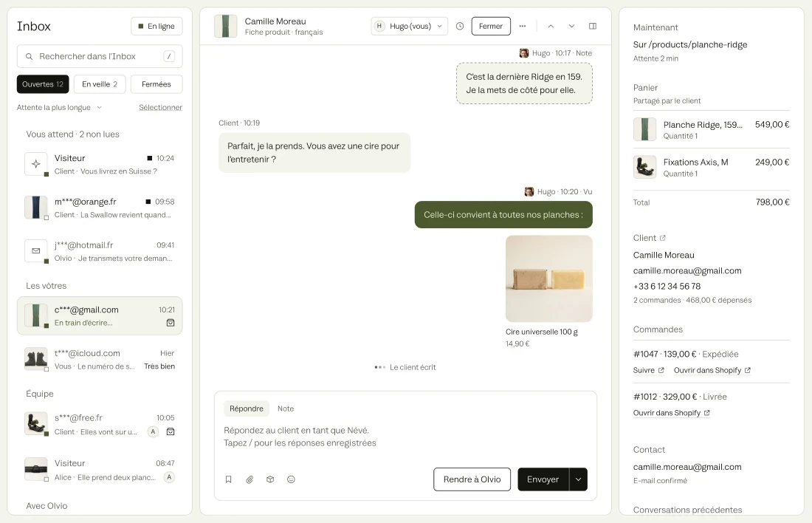Click the paperclip attachment icon
812x523 pixels.
[x=250, y=479]
